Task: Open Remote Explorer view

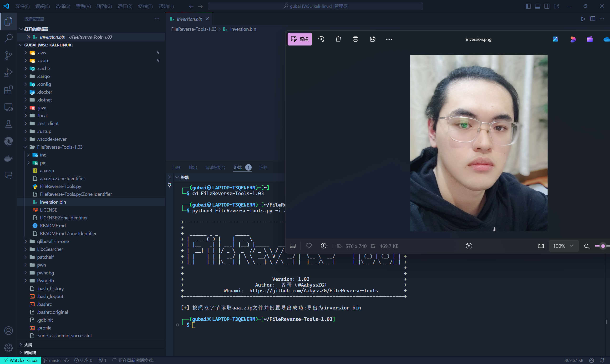Action: tap(9, 107)
